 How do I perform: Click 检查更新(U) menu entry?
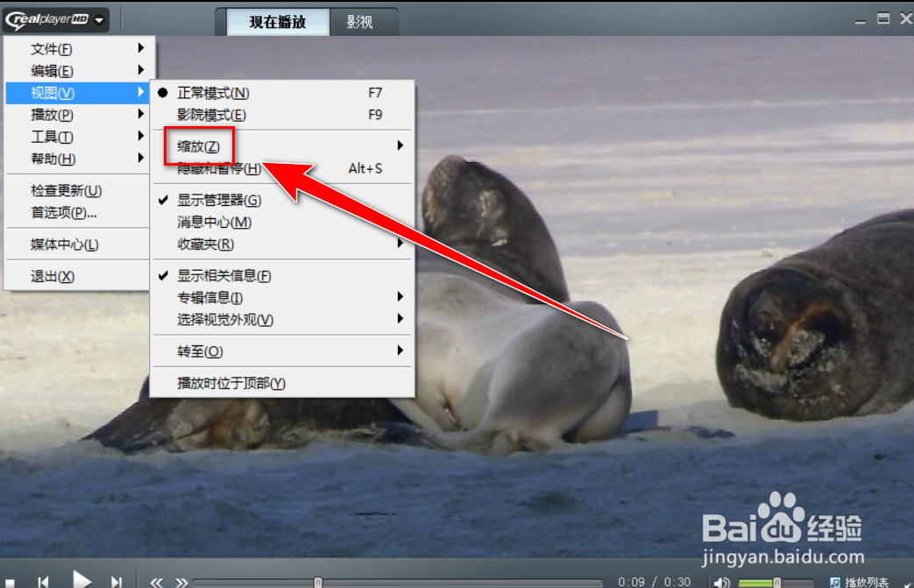coord(79,190)
